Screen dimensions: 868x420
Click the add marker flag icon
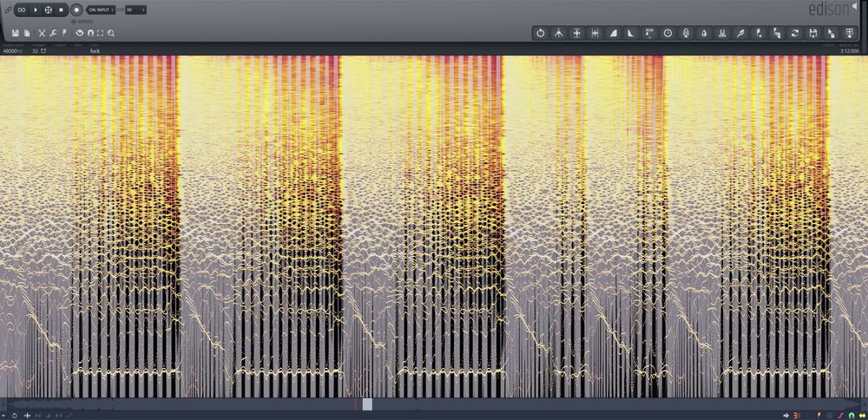click(x=759, y=33)
